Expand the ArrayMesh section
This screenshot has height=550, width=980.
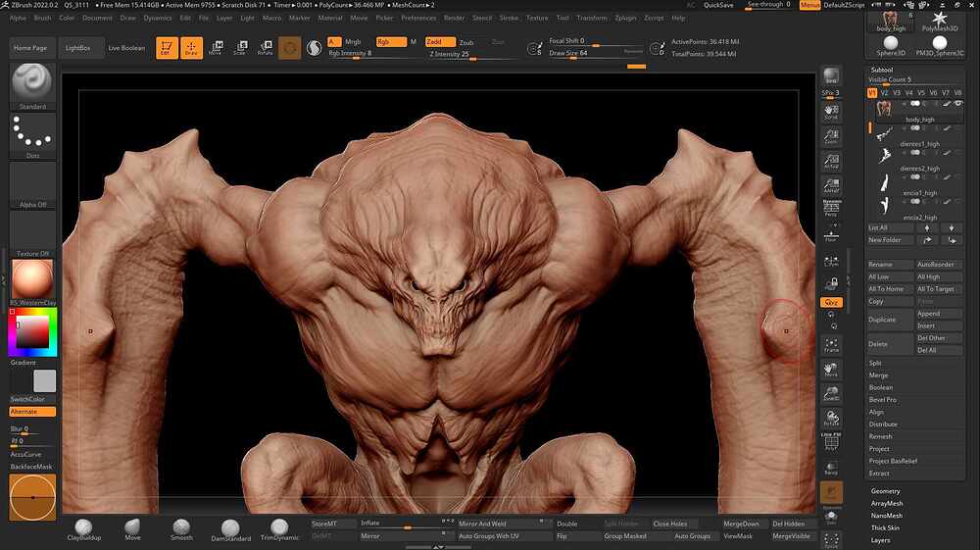(886, 504)
